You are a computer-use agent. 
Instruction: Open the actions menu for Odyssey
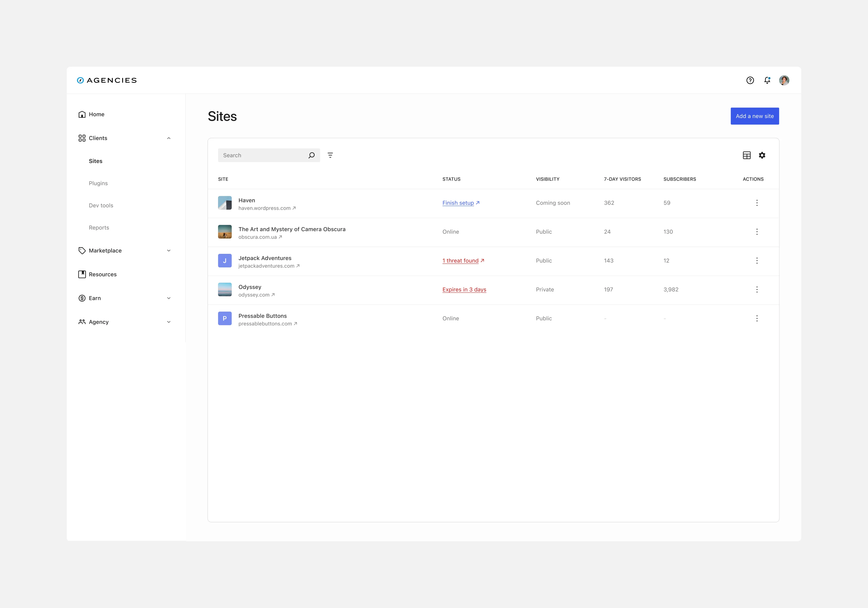[x=757, y=289]
